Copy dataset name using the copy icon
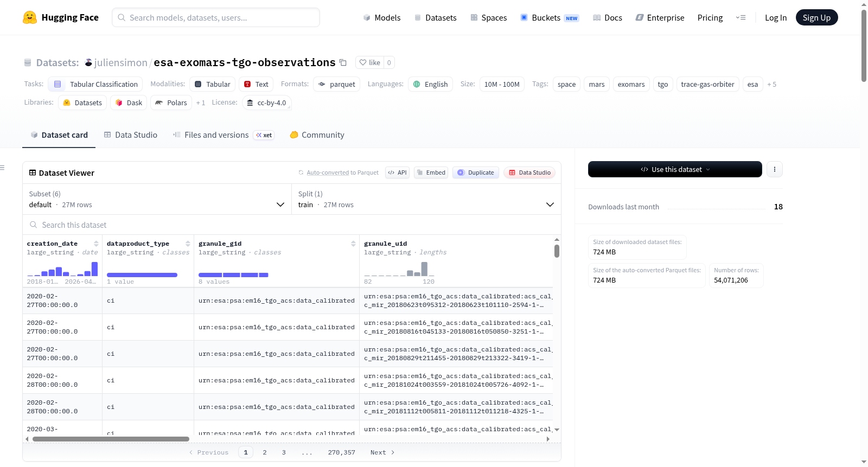 pos(343,62)
